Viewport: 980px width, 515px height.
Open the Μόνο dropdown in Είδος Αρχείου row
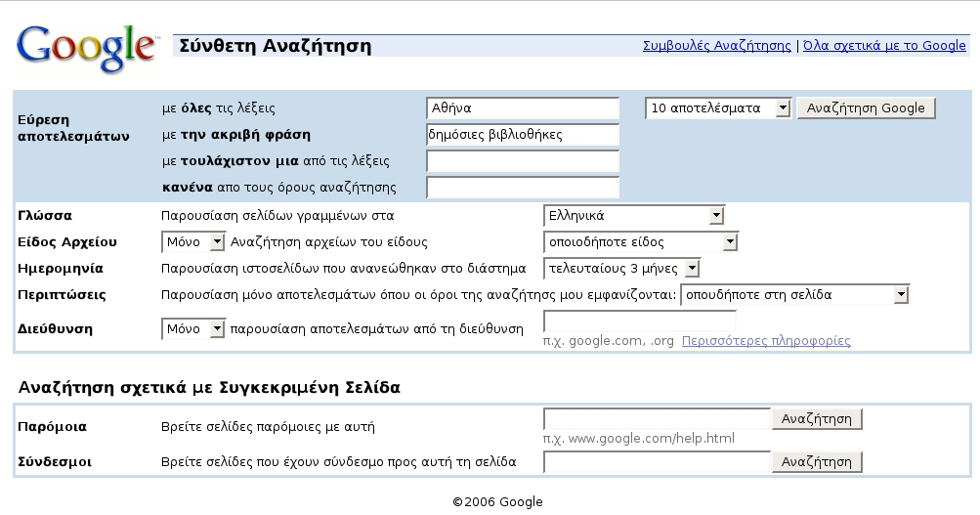coord(192,242)
